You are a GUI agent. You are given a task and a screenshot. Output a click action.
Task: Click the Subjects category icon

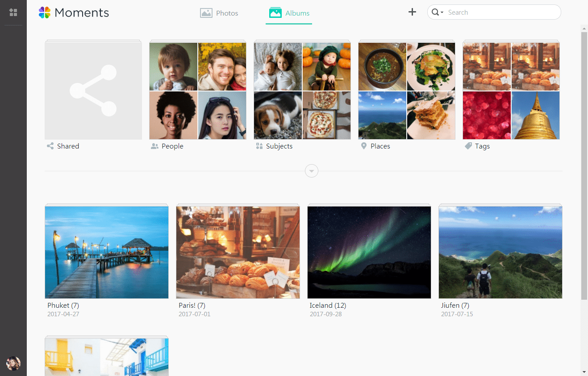pos(259,146)
